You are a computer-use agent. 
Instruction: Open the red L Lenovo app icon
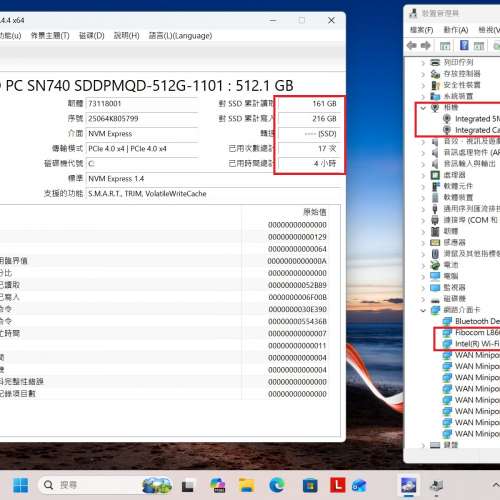[338, 485]
